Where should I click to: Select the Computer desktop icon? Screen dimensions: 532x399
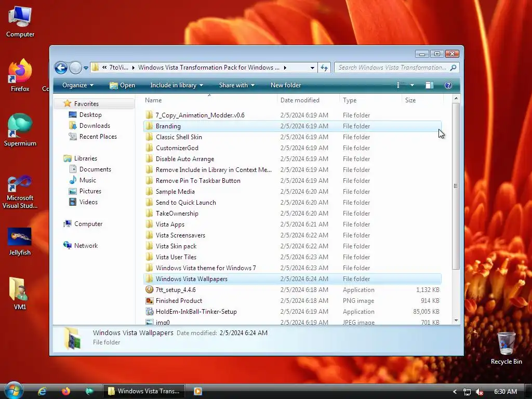coord(20,22)
